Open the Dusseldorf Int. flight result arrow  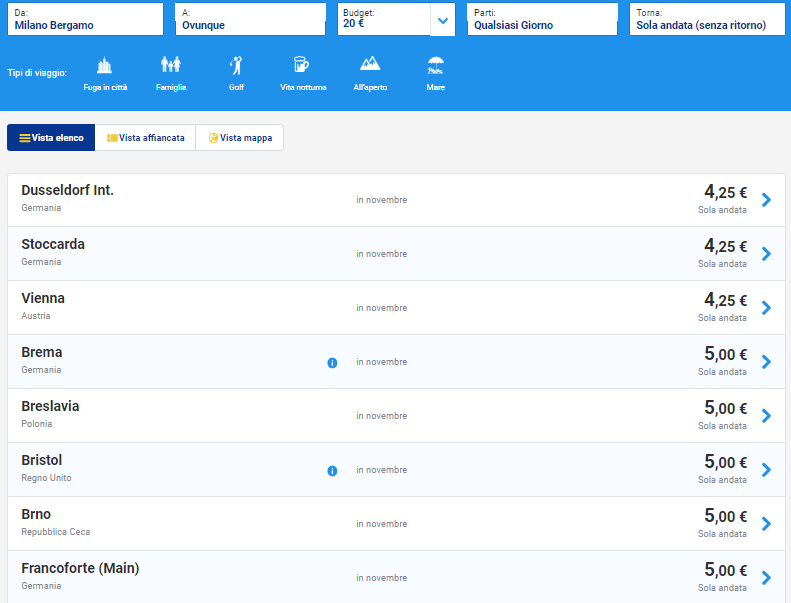766,200
